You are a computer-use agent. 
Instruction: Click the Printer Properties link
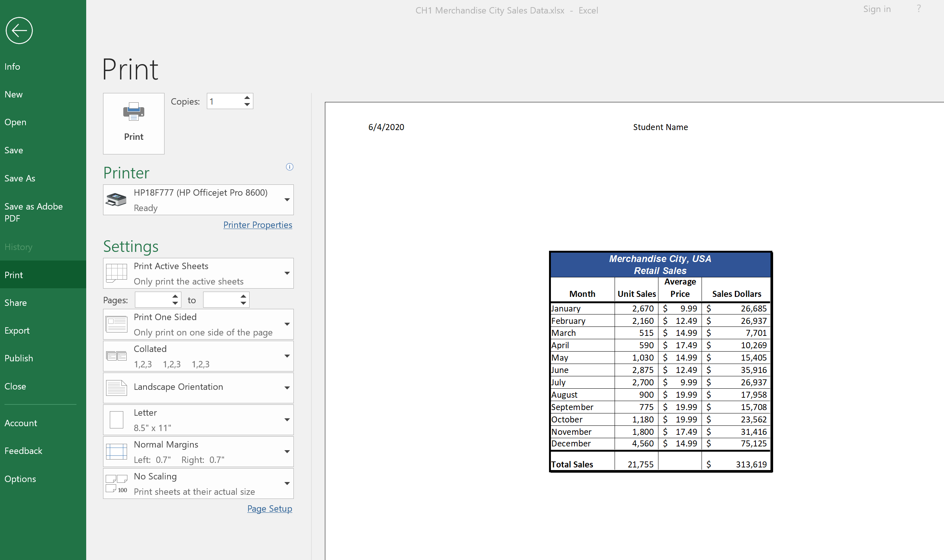(258, 225)
